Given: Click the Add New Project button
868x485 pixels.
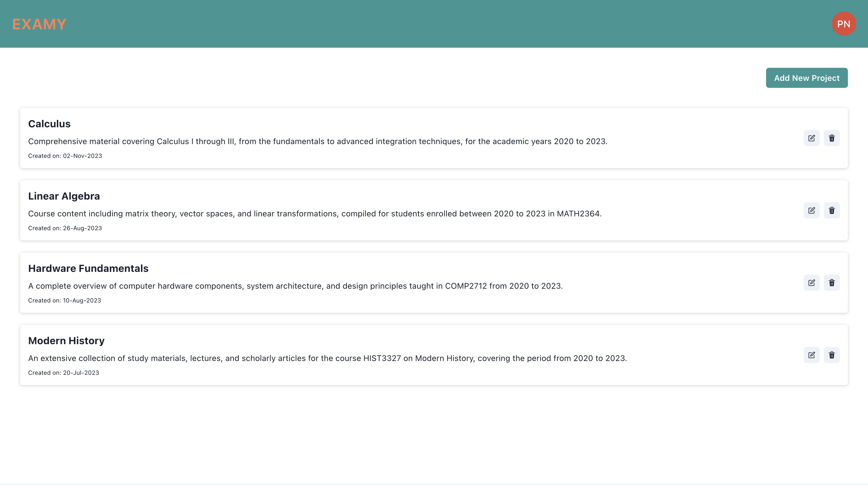Looking at the screenshot, I should [x=806, y=78].
